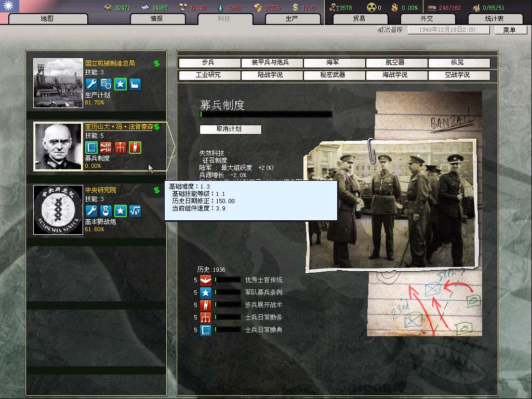The image size is (532, 399).
Task: Click the industrial capacity icon showing 248/162
Action: point(432,7)
